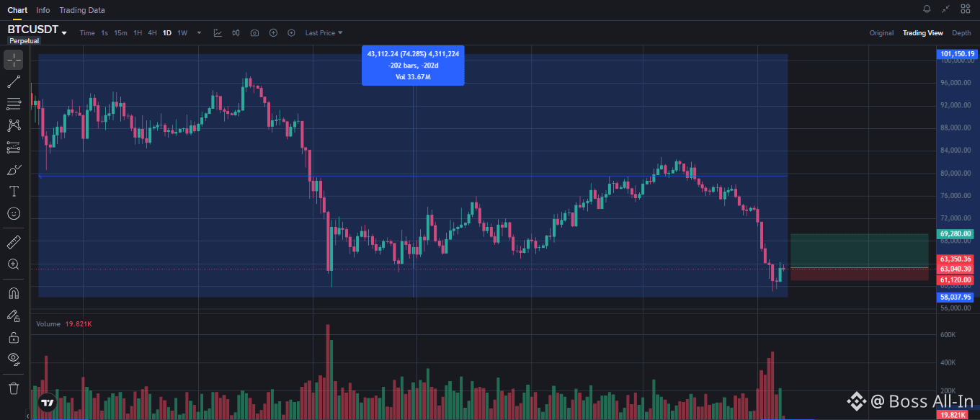Expand more time intervals arrow

(x=199, y=32)
